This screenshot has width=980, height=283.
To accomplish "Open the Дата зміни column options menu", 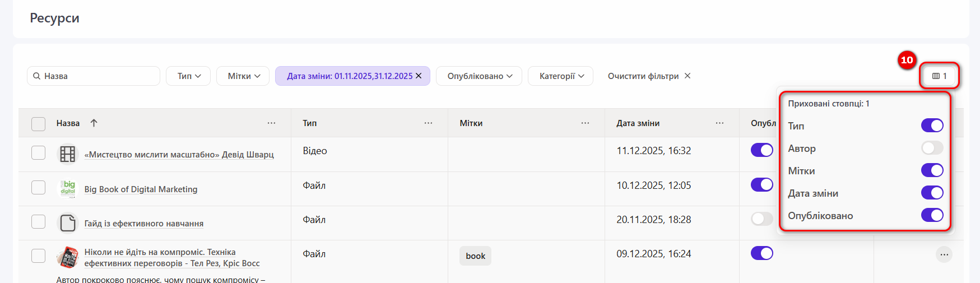I will tap(719, 123).
